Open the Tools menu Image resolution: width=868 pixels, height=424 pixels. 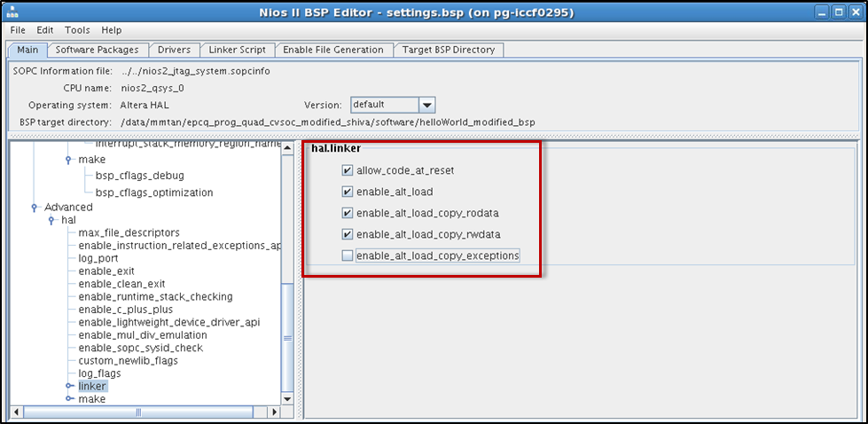click(x=77, y=30)
